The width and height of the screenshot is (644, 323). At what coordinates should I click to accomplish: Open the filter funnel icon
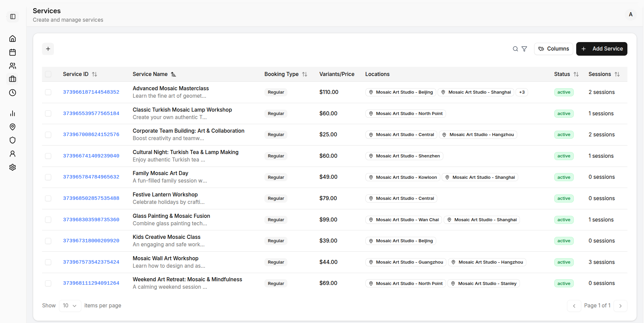(x=524, y=49)
